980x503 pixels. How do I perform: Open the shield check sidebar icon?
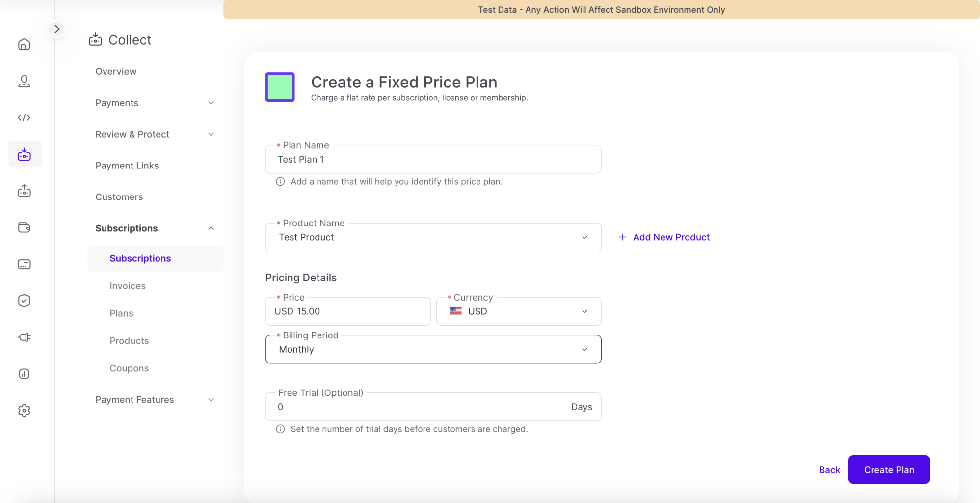[24, 301]
